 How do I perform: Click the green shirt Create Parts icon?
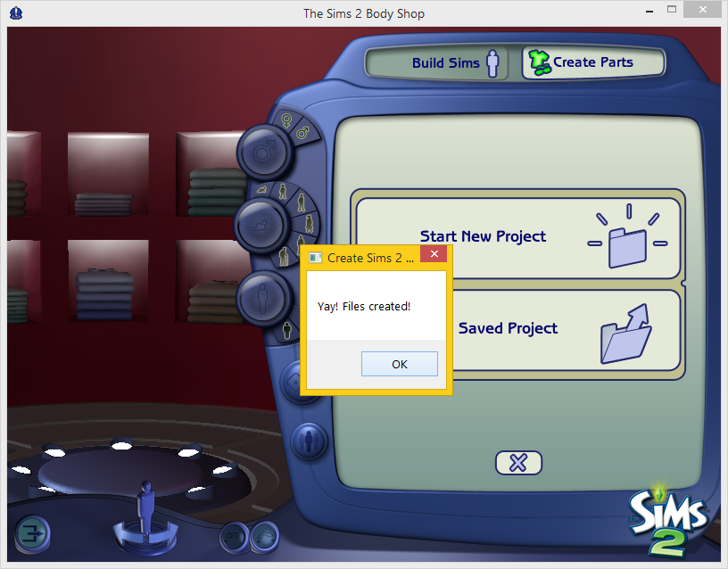click(540, 62)
